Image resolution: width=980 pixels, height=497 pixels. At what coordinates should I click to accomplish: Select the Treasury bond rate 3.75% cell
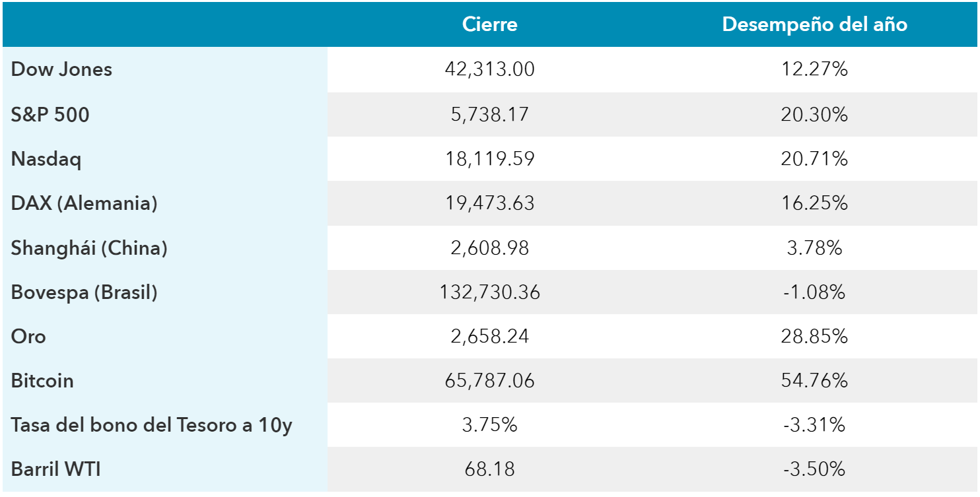pyautogui.click(x=490, y=425)
